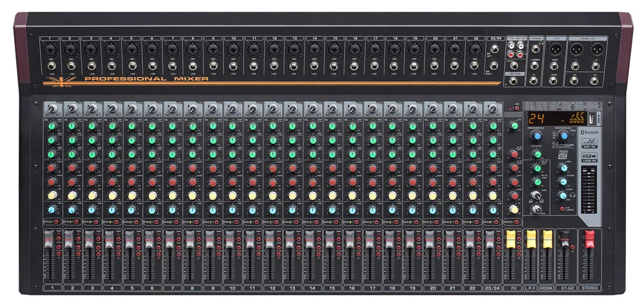Click the MODE button by the DSP knob
Image resolution: width=644 pixels, height=307 pixels.
(573, 135)
